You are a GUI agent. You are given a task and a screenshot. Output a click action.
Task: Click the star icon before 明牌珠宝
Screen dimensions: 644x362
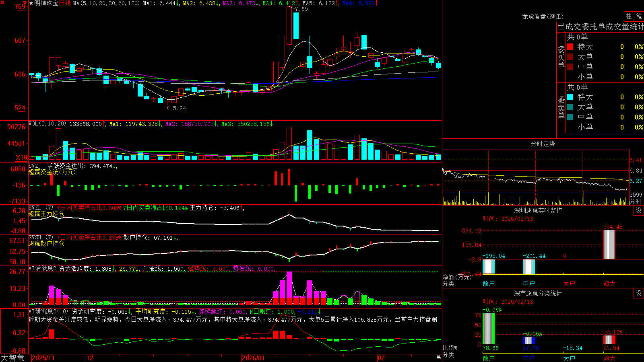31,3
